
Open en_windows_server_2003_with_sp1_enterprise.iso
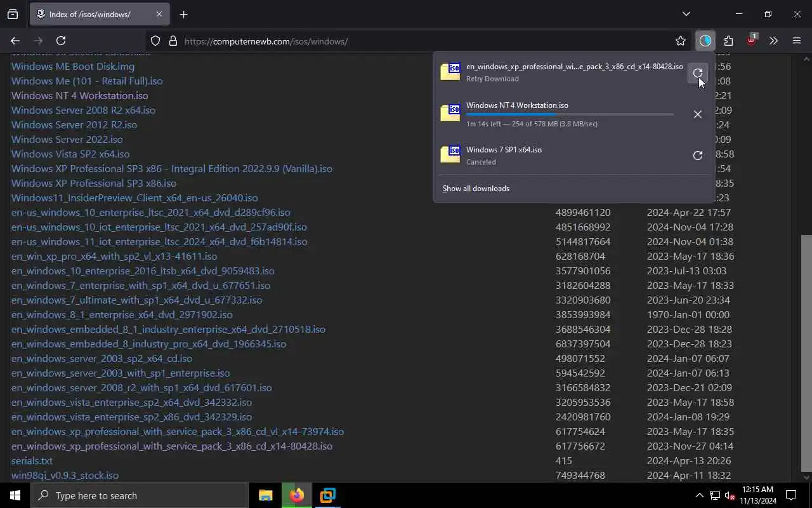click(x=121, y=373)
